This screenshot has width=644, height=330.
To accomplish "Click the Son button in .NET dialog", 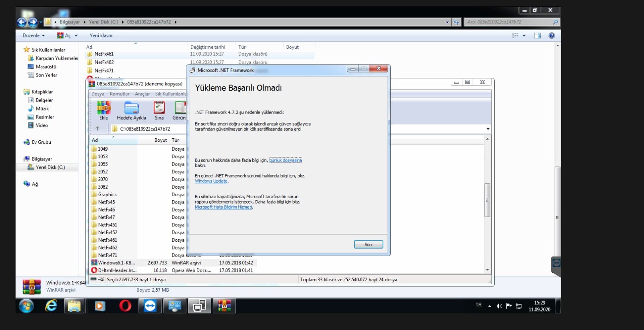I will tap(368, 245).
